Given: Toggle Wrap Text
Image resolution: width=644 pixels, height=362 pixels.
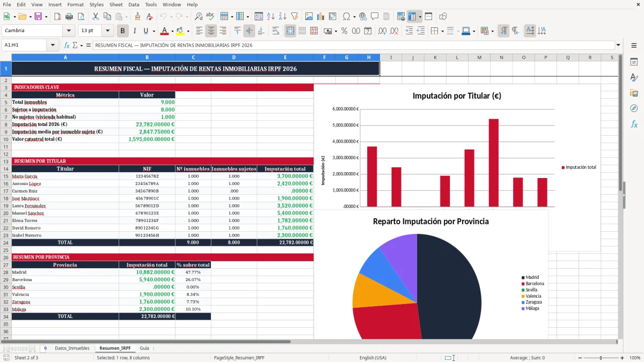Looking at the screenshot, I should click(x=275, y=31).
